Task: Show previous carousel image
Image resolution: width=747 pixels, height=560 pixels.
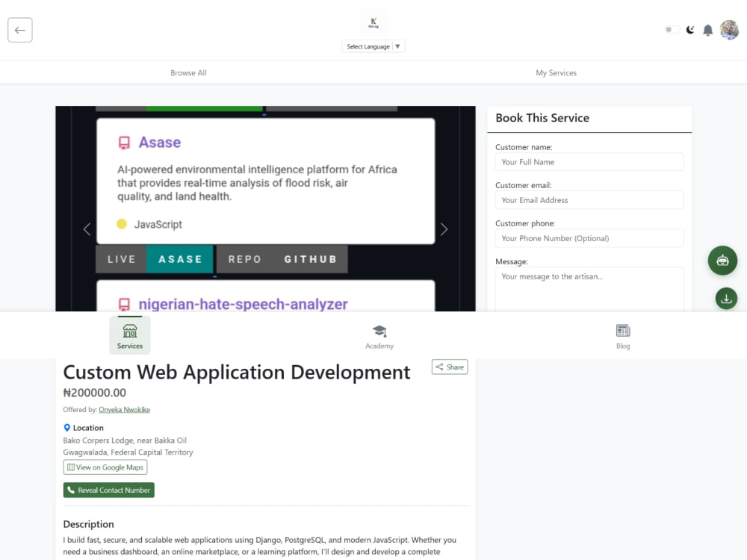Action: (x=87, y=229)
